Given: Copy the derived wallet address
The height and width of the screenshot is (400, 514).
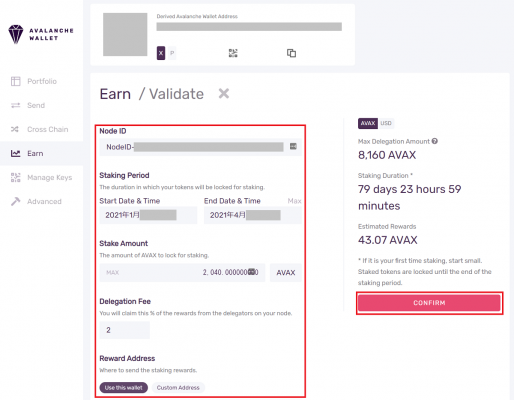Looking at the screenshot, I should [x=291, y=53].
